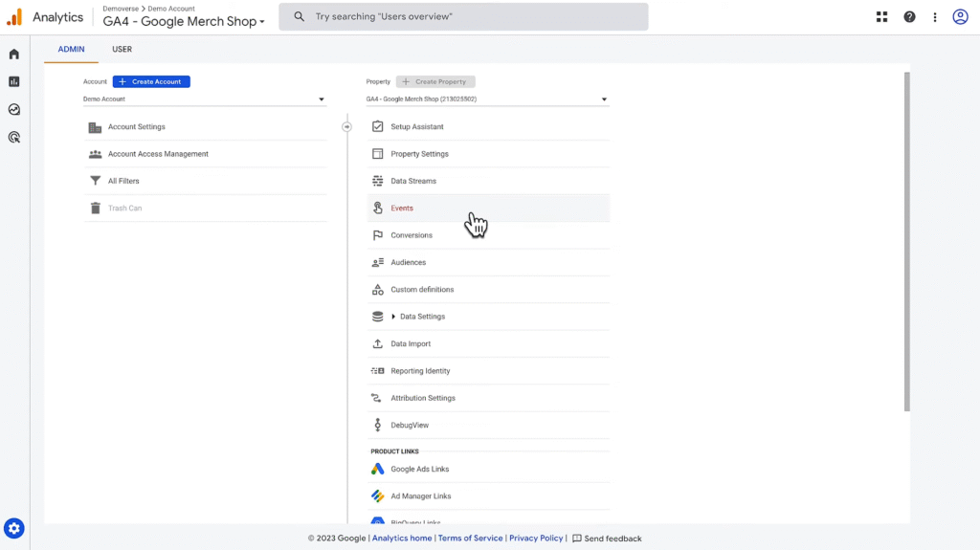Open the user account avatar icon
Viewport: 980px width, 550px height.
(x=961, y=17)
